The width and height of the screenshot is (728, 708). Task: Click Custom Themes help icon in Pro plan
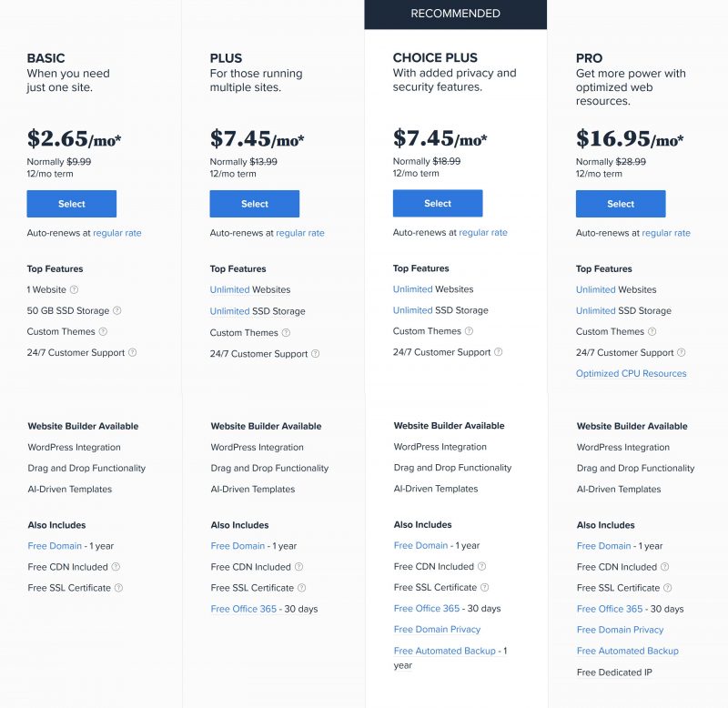point(652,331)
